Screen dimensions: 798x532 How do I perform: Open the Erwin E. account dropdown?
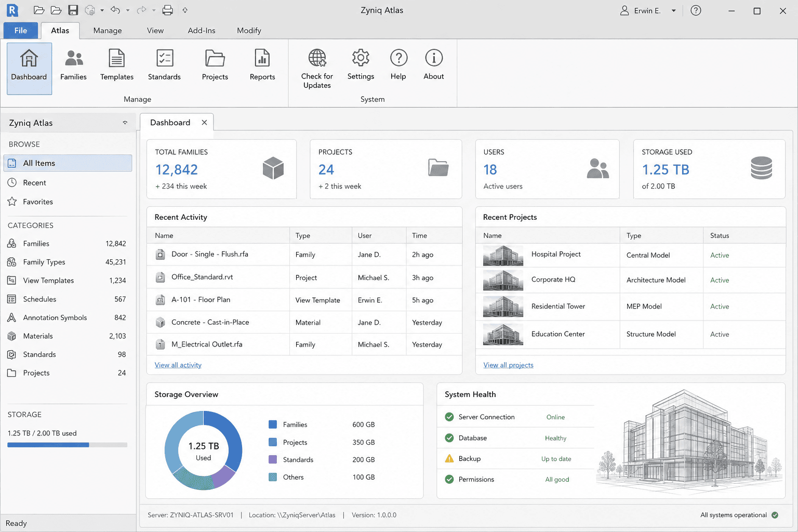click(x=674, y=10)
